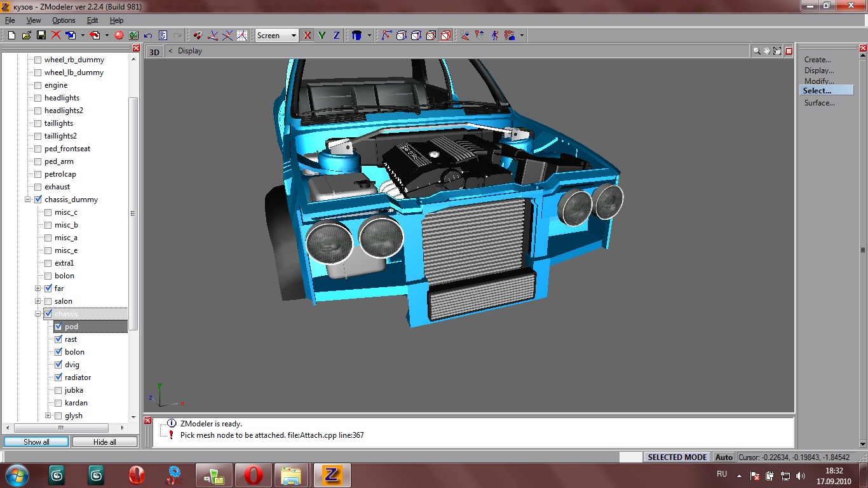Select the viewport pan hand tool
This screenshot has width=868, height=488.
click(x=767, y=51)
